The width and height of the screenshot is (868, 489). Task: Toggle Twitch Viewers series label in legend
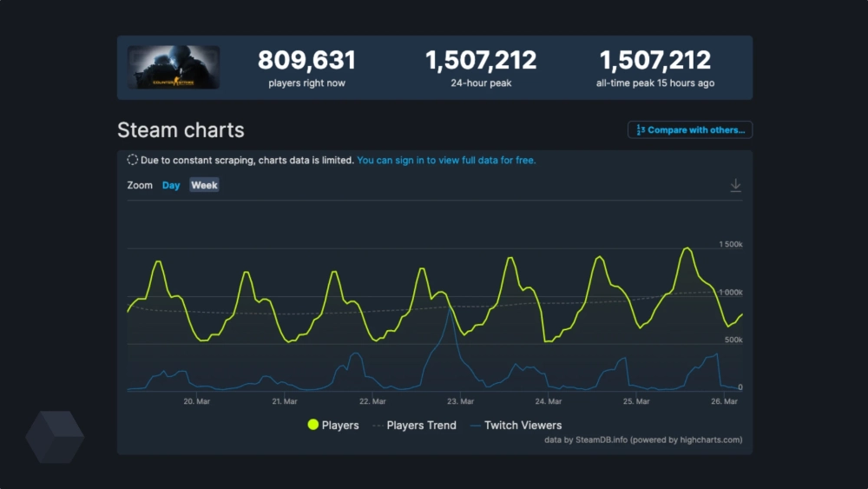point(523,426)
